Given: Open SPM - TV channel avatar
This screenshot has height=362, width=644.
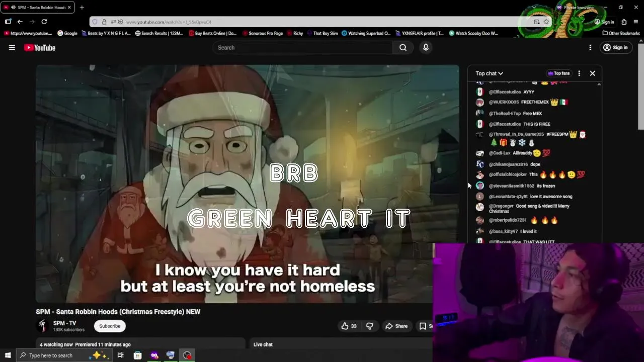Looking at the screenshot, I should 42,326.
